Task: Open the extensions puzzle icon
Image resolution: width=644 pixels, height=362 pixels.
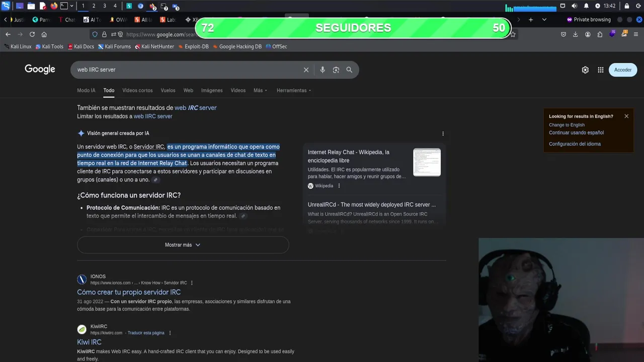Action: click(x=600, y=34)
